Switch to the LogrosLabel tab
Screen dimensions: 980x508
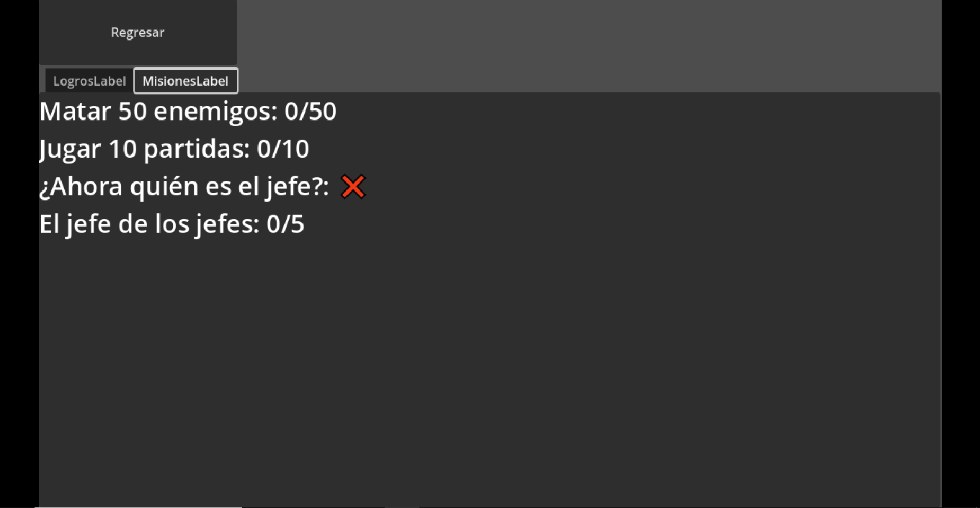coord(89,81)
